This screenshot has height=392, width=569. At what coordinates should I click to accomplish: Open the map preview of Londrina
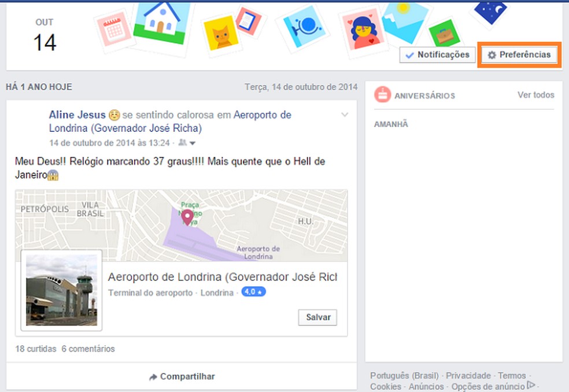tap(181, 225)
